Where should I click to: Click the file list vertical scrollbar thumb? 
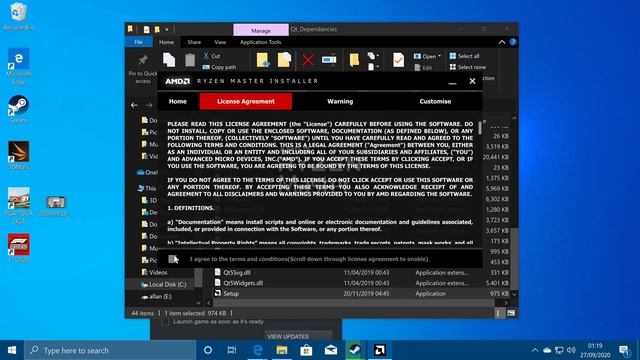pyautogui.click(x=514, y=259)
